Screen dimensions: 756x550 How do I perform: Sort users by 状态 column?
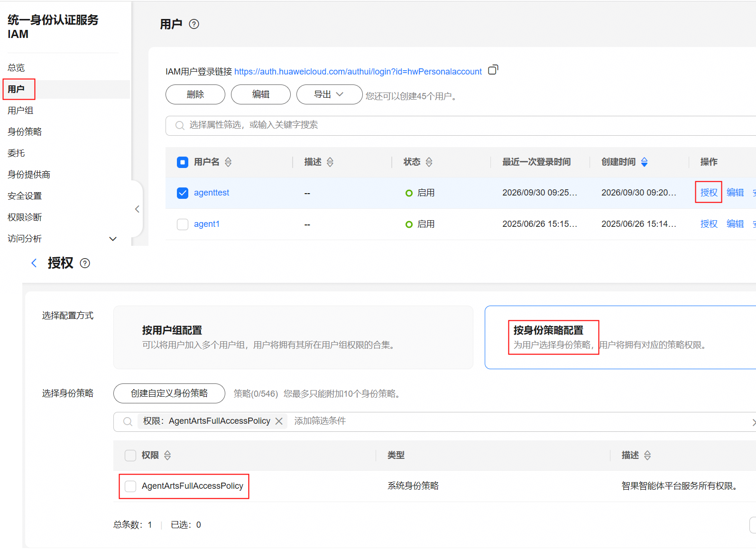[429, 162]
